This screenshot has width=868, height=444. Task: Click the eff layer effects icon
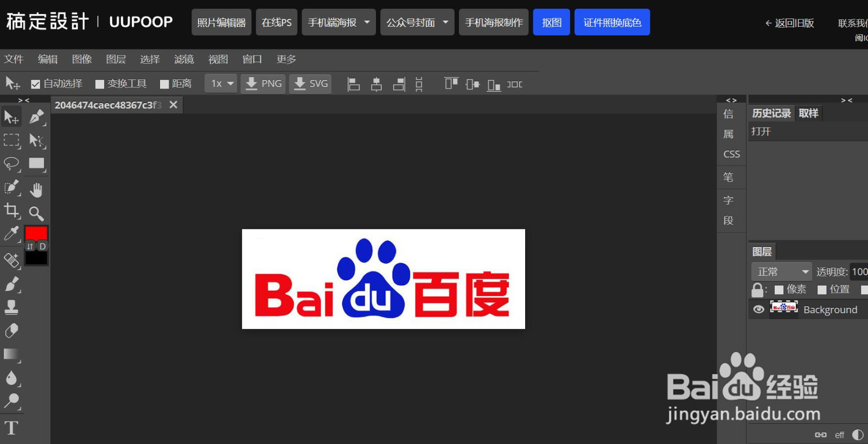click(x=839, y=435)
